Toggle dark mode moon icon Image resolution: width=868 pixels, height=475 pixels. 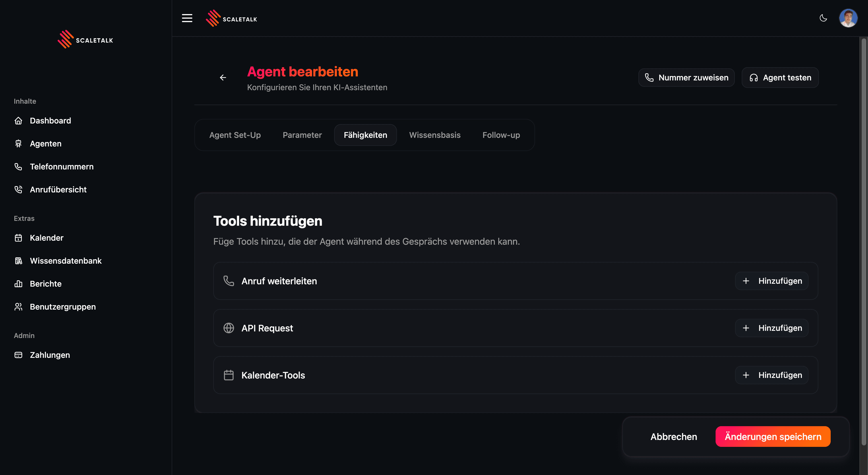(823, 18)
